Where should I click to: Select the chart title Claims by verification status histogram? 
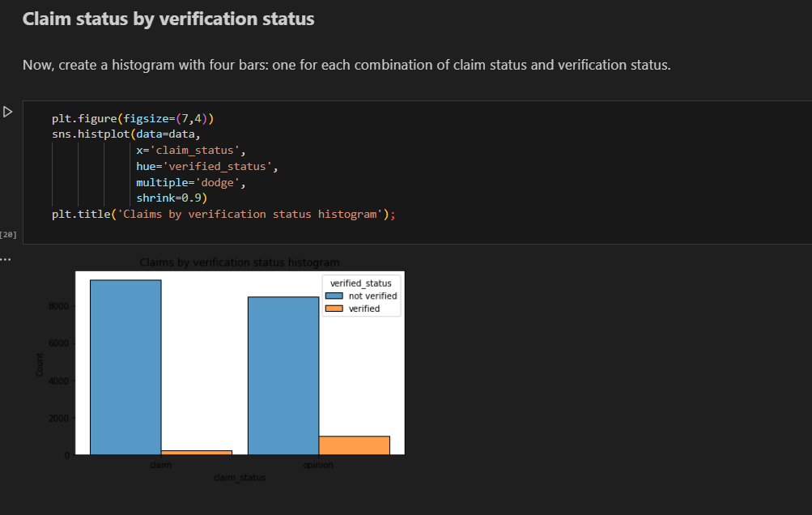(240, 262)
